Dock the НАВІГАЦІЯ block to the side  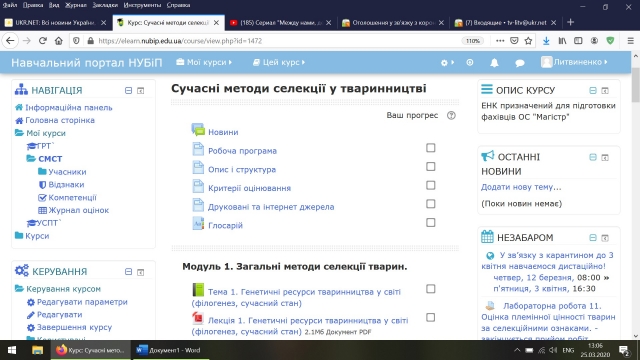coord(140,91)
